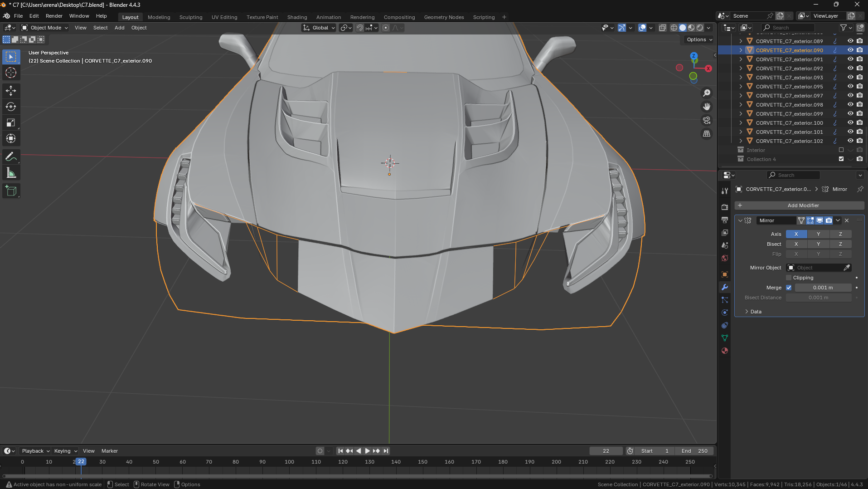The image size is (868, 489).
Task: Select the Rotate tool
Action: pyautogui.click(x=11, y=107)
